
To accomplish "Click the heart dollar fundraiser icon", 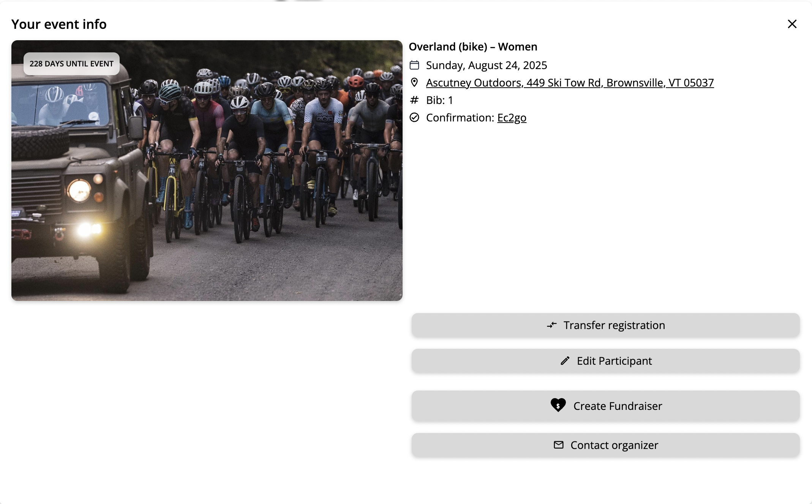I will pos(558,405).
